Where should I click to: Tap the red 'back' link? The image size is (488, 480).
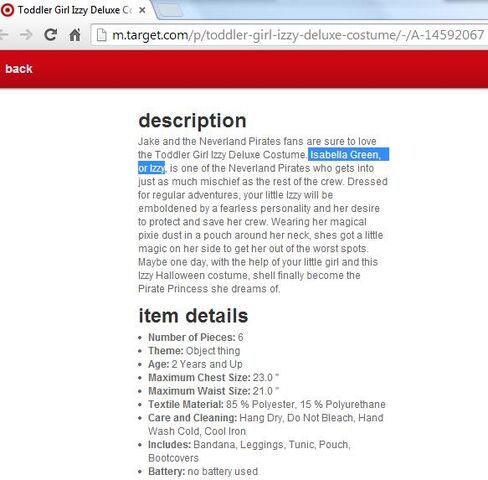(x=19, y=69)
